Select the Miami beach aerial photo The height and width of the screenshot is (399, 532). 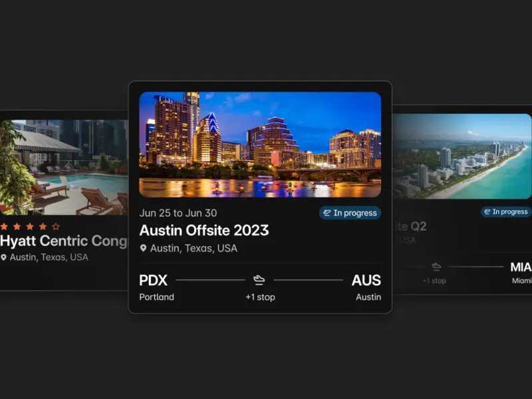pos(462,156)
